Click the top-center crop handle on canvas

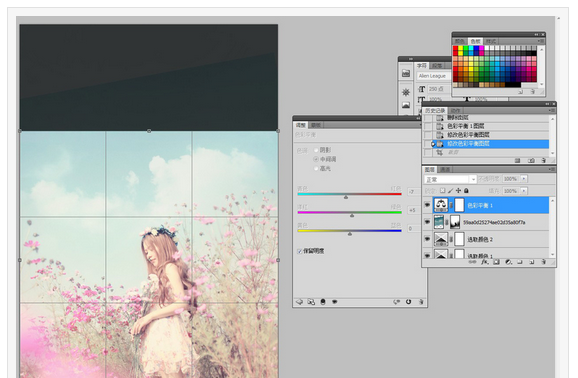click(149, 131)
